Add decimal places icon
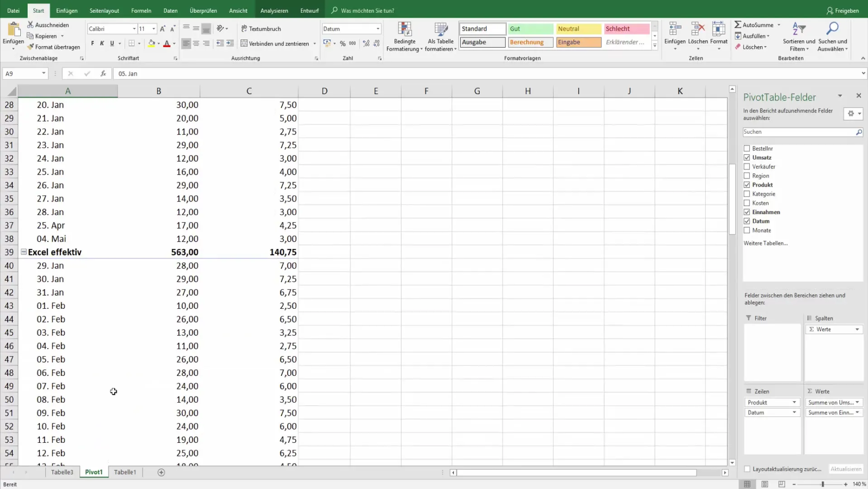Viewport: 868px width, 489px height. pyautogui.click(x=366, y=43)
